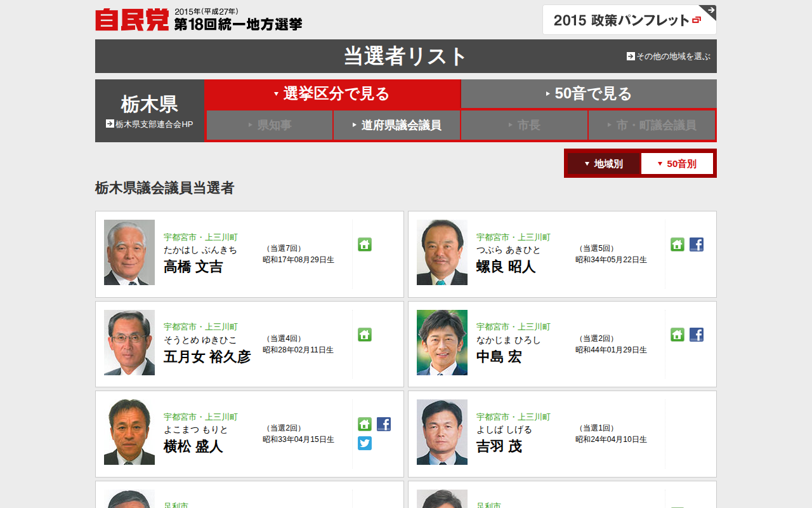Click birth date 昭和33年04月15日生

[x=299, y=439]
